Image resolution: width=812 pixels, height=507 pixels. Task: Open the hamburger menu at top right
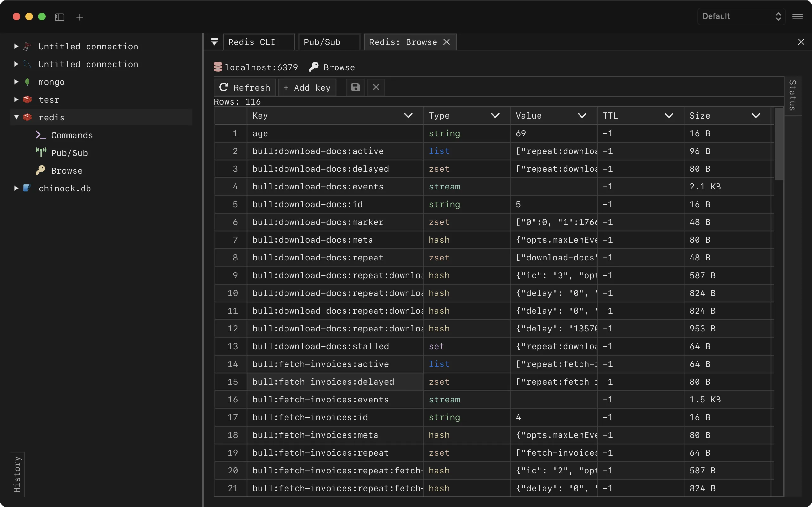797,16
